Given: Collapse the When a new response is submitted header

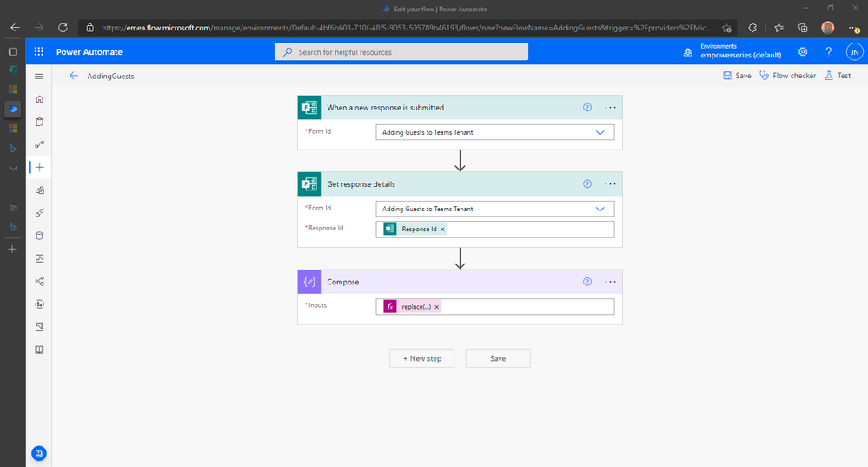Looking at the screenshot, I should pyautogui.click(x=460, y=108).
